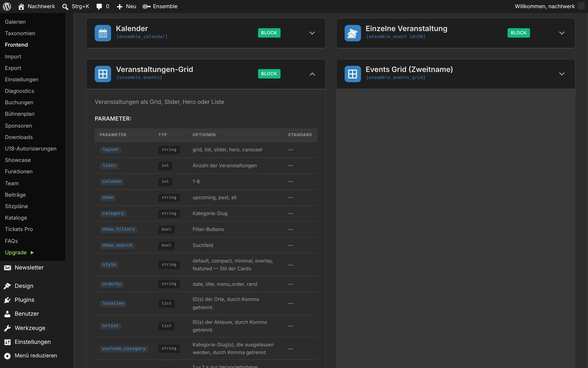Expand the Einzelne Veranstaltung card
The image size is (588, 368).
point(562,33)
